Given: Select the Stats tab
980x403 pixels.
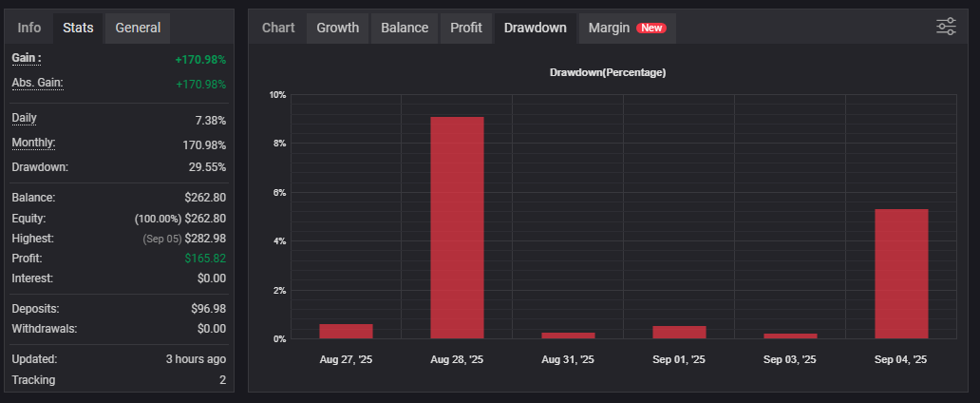Looking at the screenshot, I should [78, 28].
